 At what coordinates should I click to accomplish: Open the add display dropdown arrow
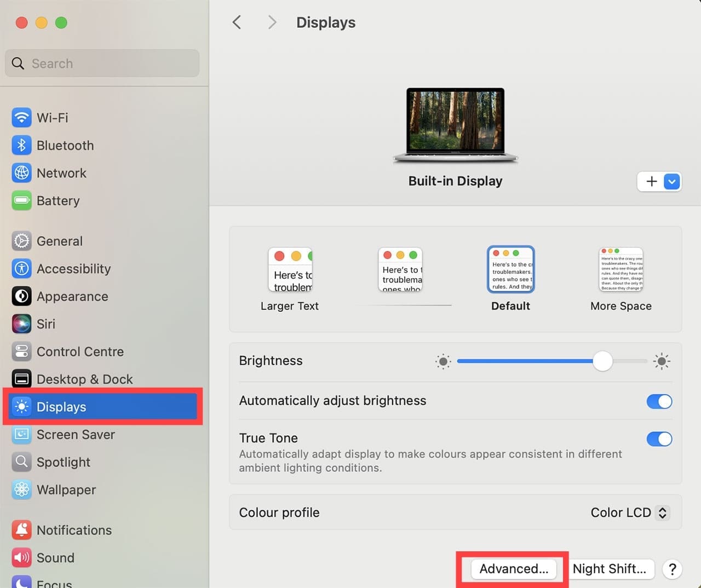point(672,181)
